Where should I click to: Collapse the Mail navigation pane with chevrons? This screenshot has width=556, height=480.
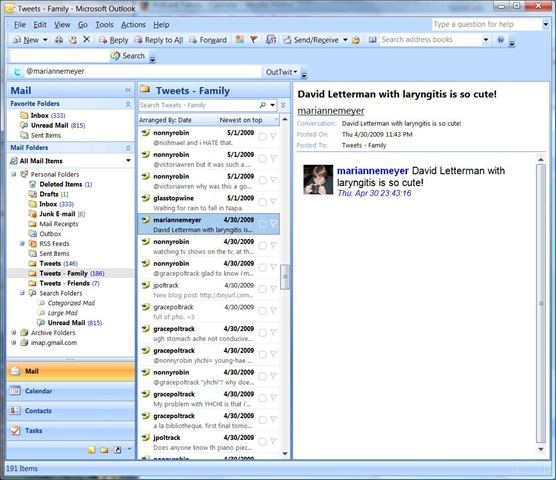[x=128, y=90]
